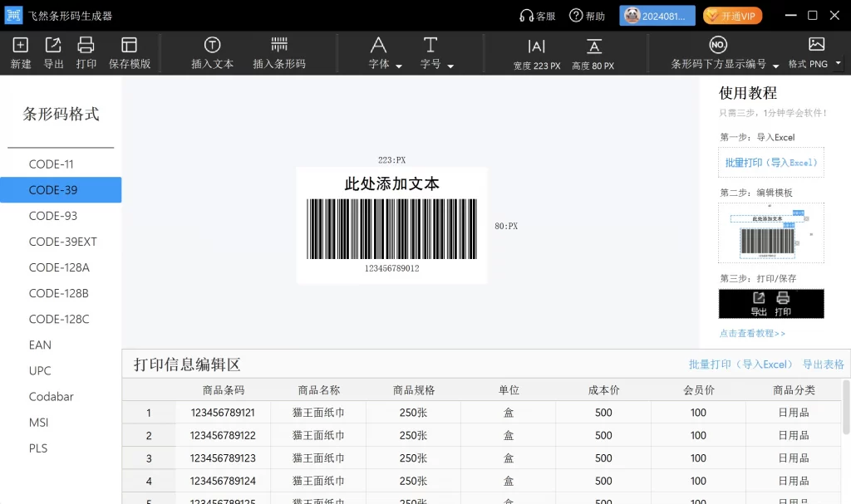Expand 条形码下方显示编号 dropdown arrow

coord(775,66)
